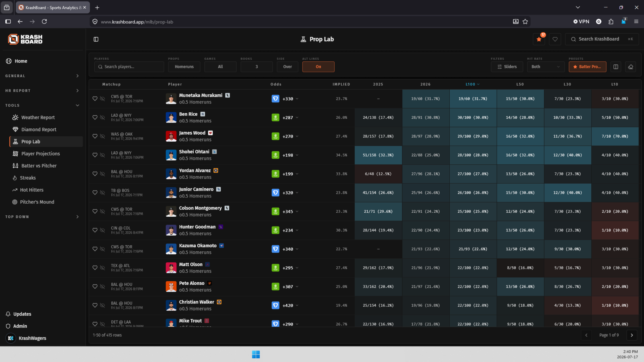Viewport: 644px width, 362px height.
Task: Open Weather Report tool
Action: click(38, 117)
